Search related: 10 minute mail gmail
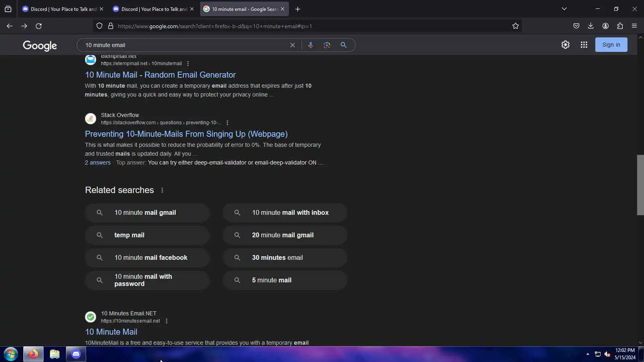The image size is (644, 362). coord(147,213)
